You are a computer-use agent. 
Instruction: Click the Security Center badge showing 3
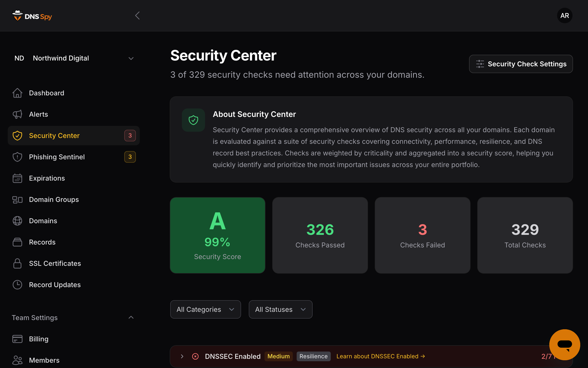(x=130, y=136)
